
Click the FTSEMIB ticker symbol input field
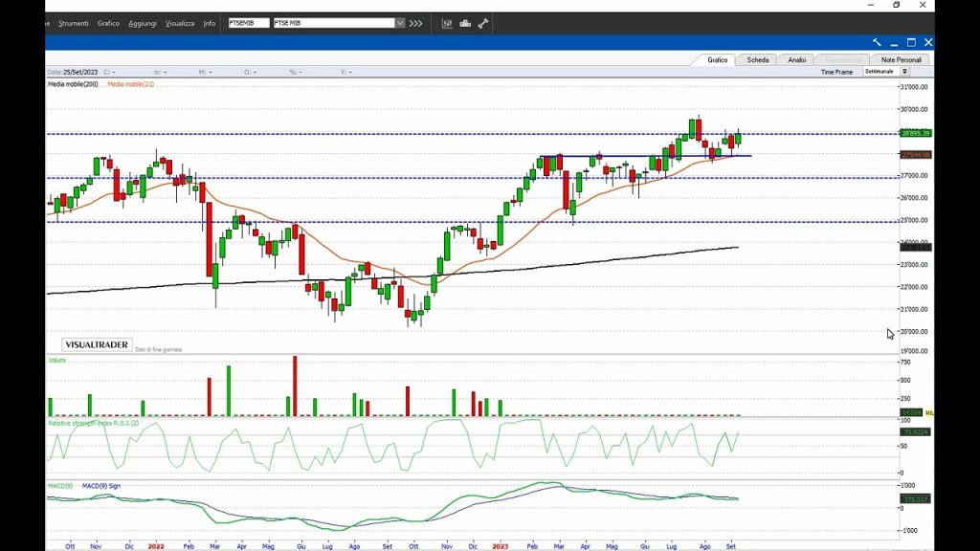click(x=248, y=23)
